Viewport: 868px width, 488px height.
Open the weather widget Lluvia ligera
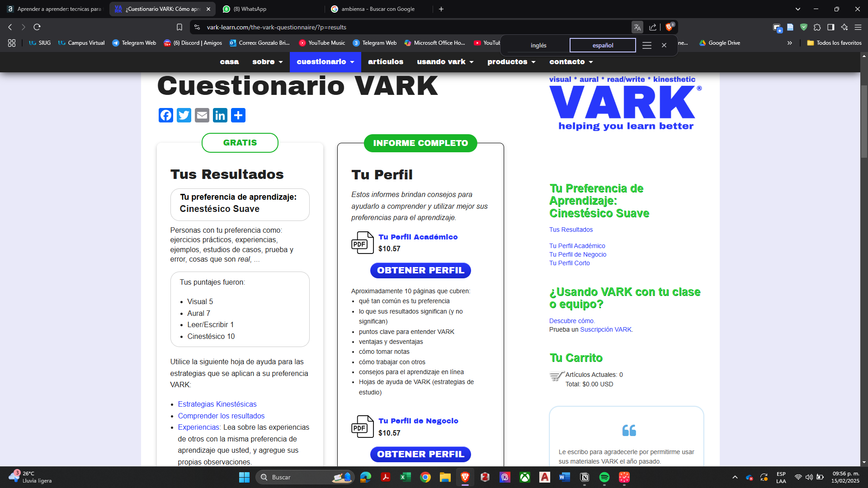point(31,477)
